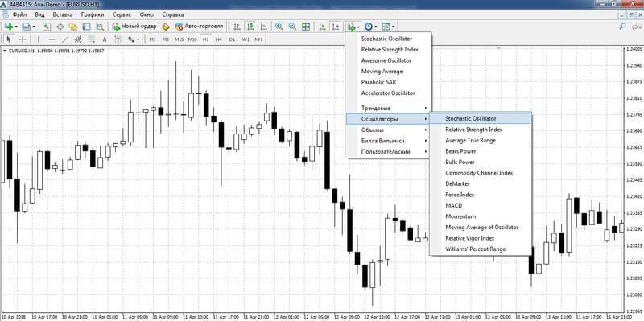
Task: Open the Графики menu
Action: pos(93,14)
